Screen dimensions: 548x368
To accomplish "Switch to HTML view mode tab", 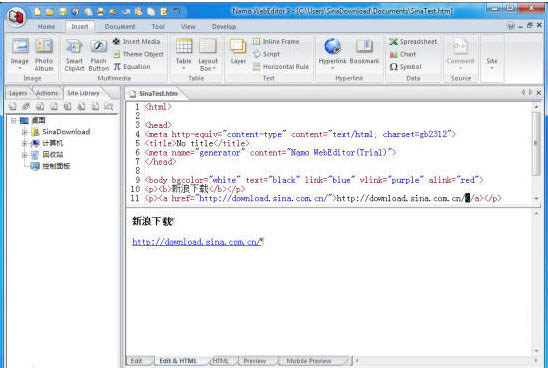I will [x=220, y=361].
